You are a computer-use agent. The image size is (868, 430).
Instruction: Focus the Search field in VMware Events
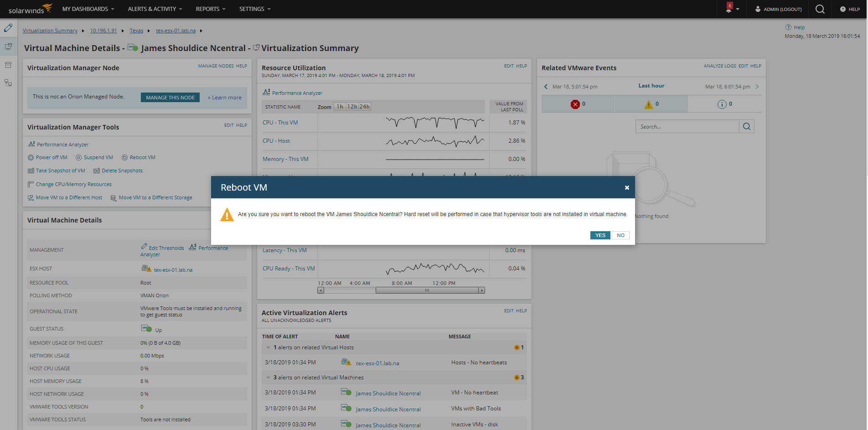[687, 126]
